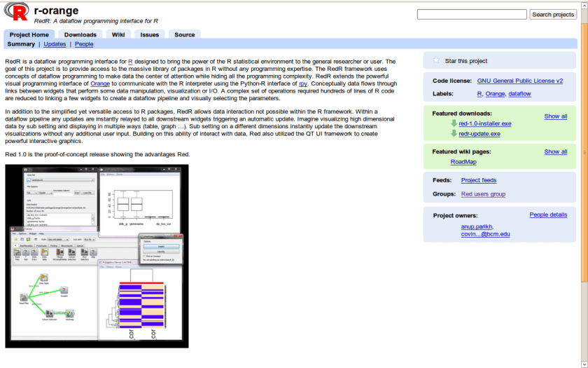Star this project using the star icon

(x=435, y=61)
